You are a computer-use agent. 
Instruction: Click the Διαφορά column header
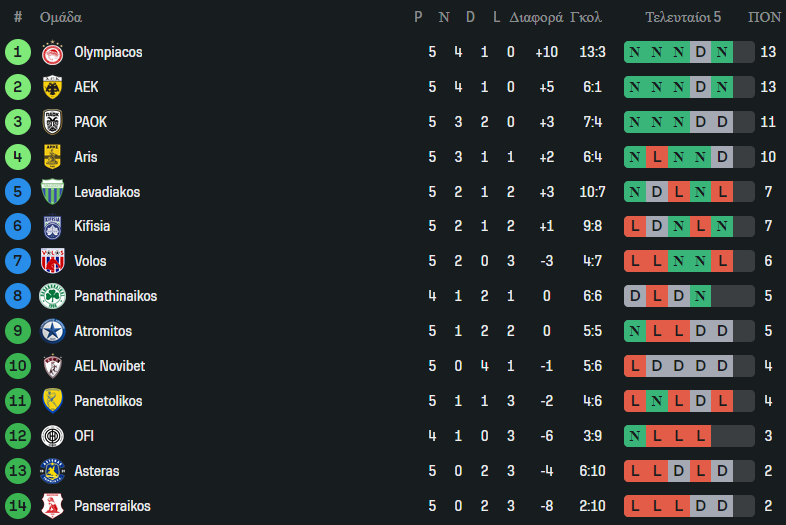coord(536,18)
